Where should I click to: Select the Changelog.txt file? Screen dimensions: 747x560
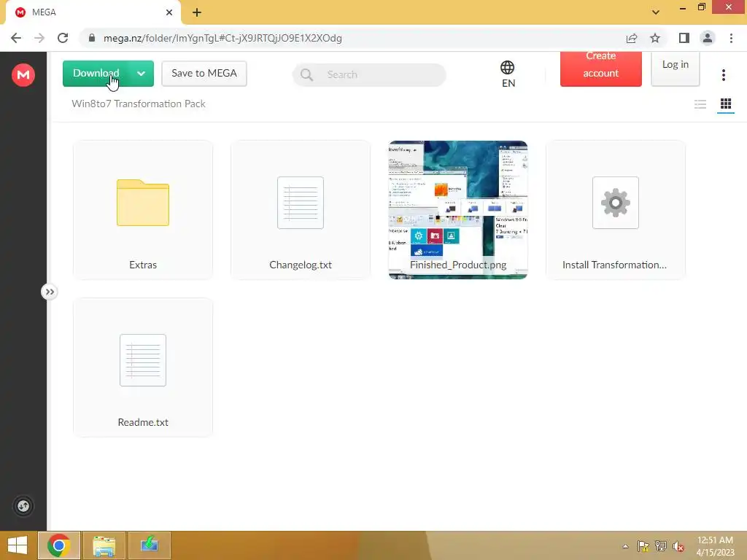[x=301, y=210]
